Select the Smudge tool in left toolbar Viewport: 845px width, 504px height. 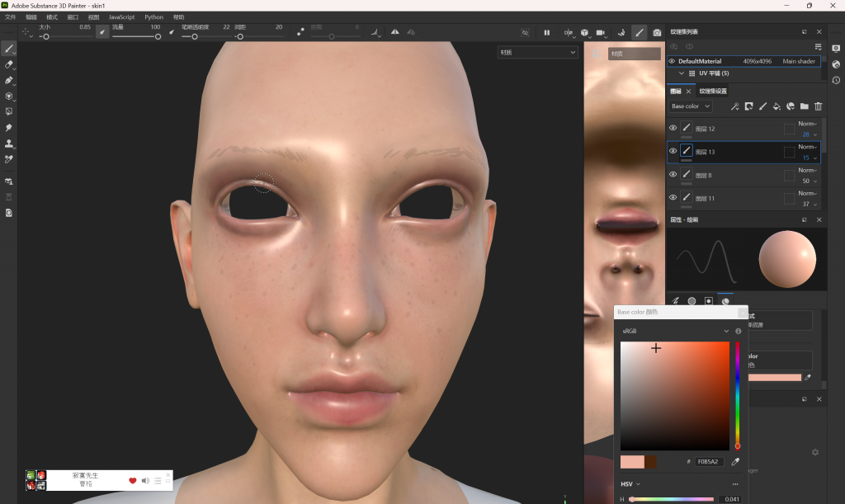pos(9,128)
